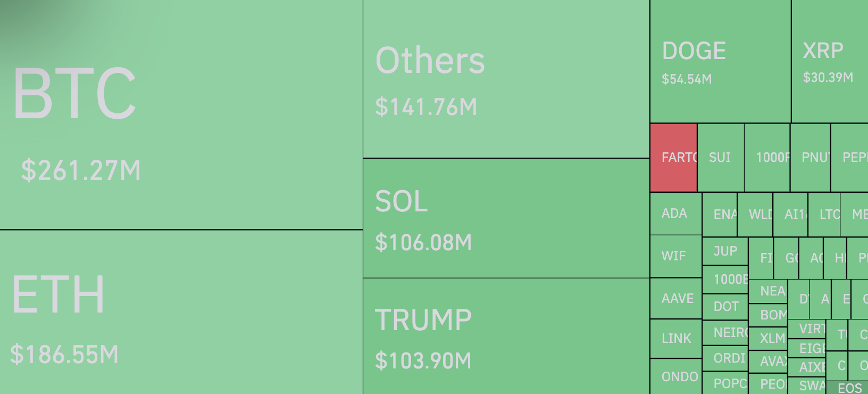Click the XRP $30.39M tile
Viewport: 868px width, 394px height.
coord(829,61)
